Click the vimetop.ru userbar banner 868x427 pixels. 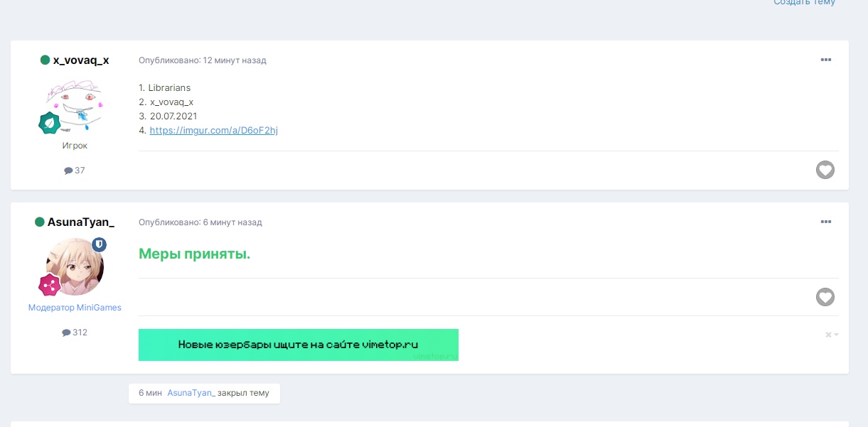pyautogui.click(x=298, y=345)
